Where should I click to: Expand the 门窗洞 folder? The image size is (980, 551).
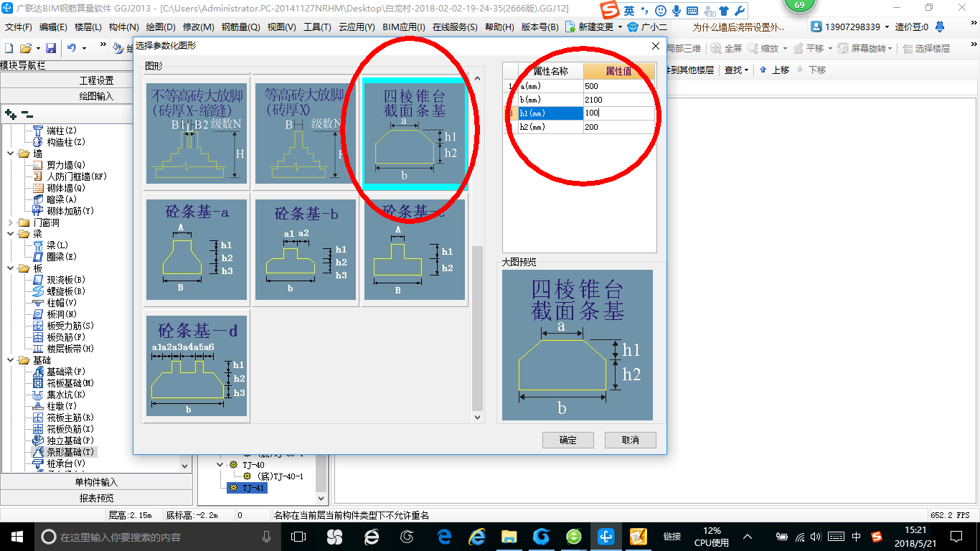10,222
